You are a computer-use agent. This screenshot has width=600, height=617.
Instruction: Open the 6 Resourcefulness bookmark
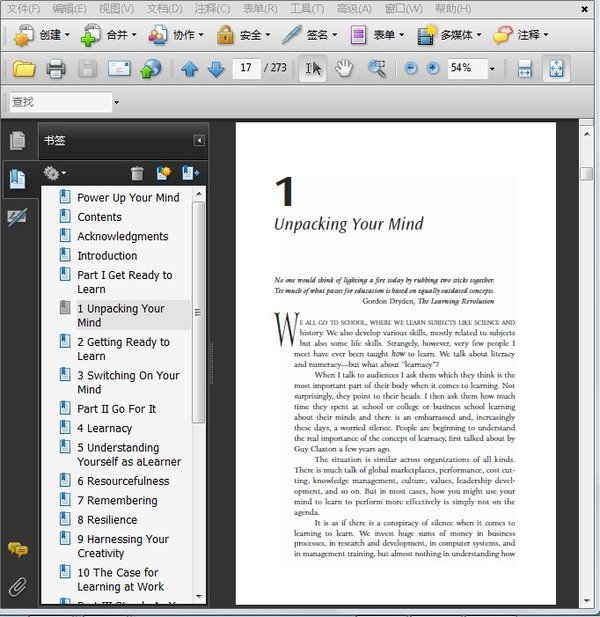coord(123,481)
